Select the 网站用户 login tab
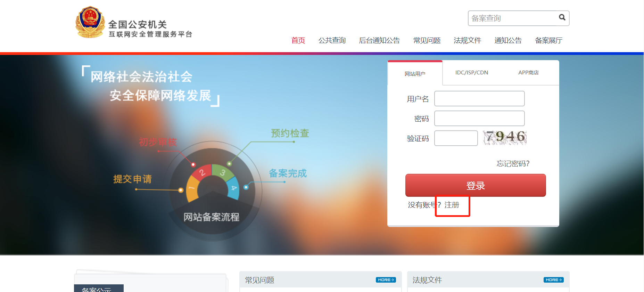Viewport: 644px width, 292px height. tap(415, 73)
